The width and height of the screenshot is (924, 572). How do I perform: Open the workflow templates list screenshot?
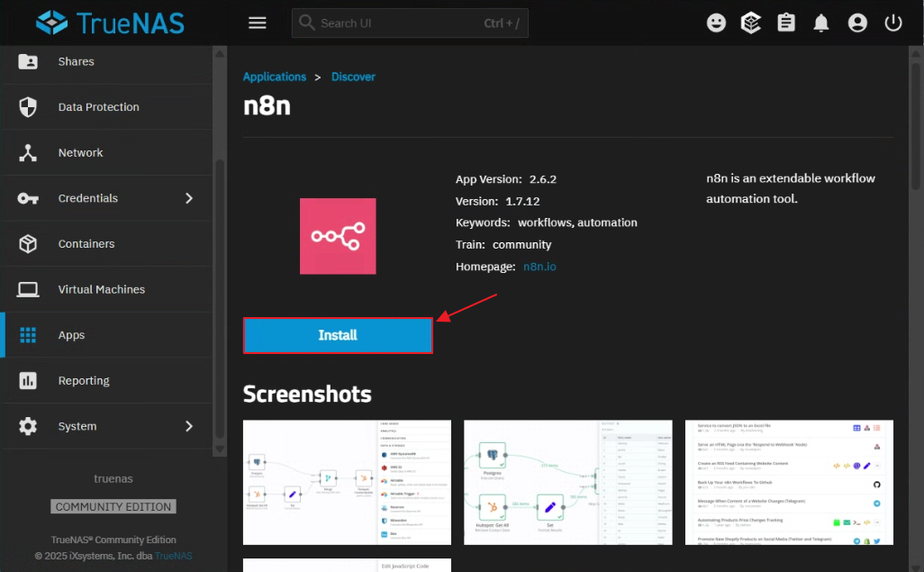(789, 482)
